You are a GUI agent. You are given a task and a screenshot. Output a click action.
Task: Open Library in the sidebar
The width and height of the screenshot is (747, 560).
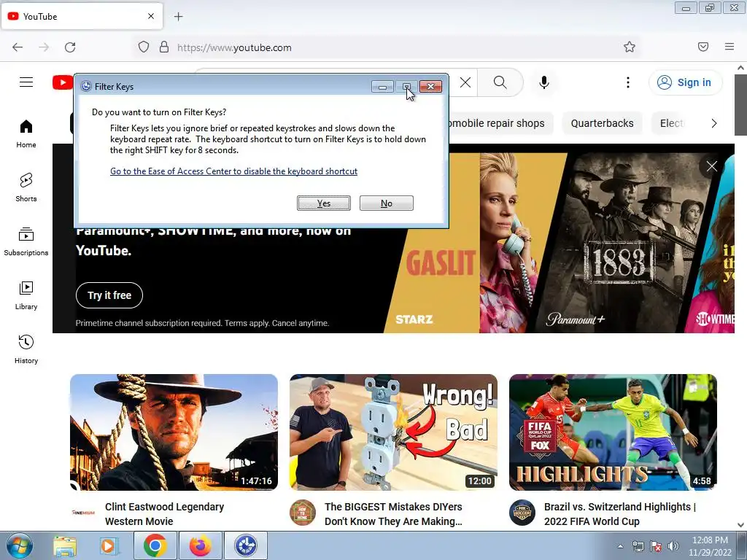pos(26,296)
